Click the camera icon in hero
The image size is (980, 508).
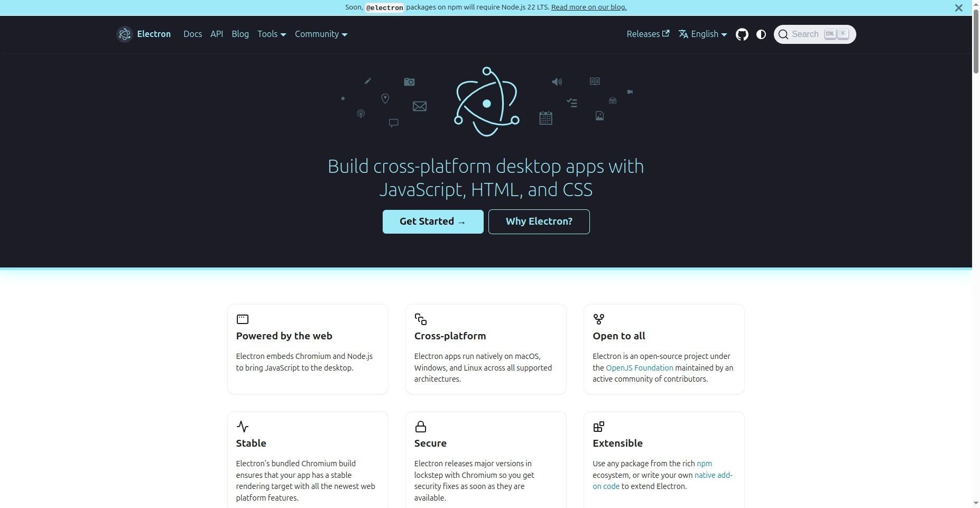click(409, 82)
